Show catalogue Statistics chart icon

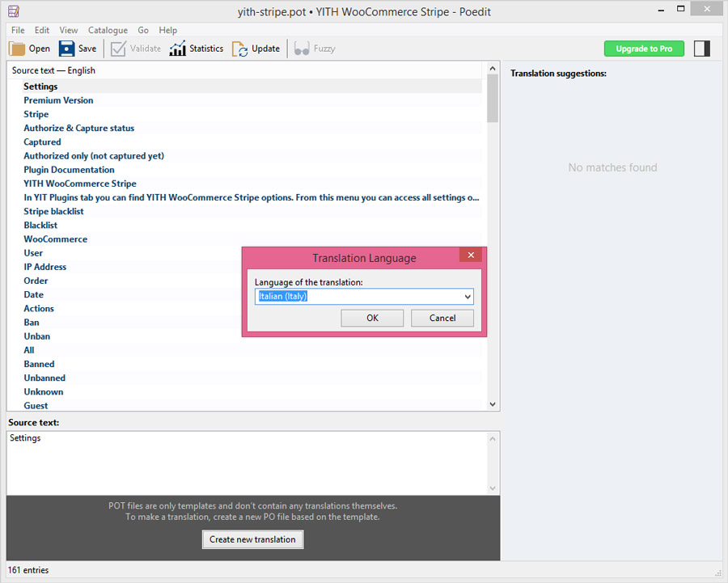click(x=177, y=49)
